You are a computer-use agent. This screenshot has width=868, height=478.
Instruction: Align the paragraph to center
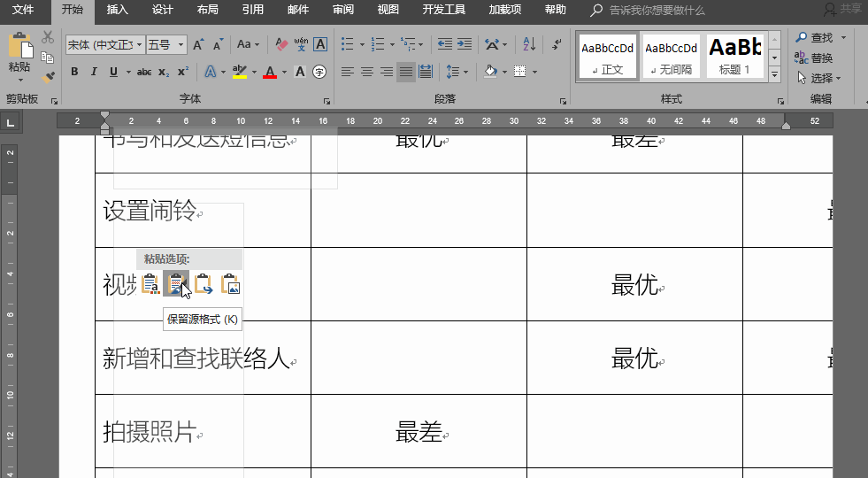click(367, 72)
